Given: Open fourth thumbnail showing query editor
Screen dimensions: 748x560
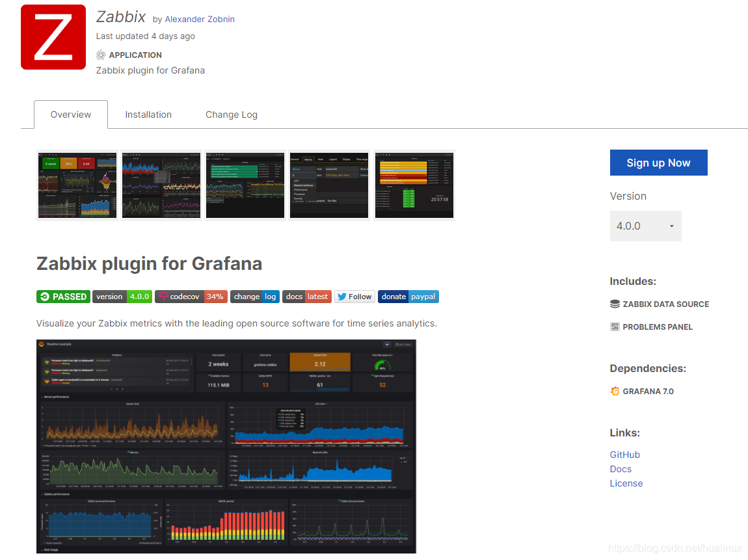Looking at the screenshot, I should click(x=329, y=185).
